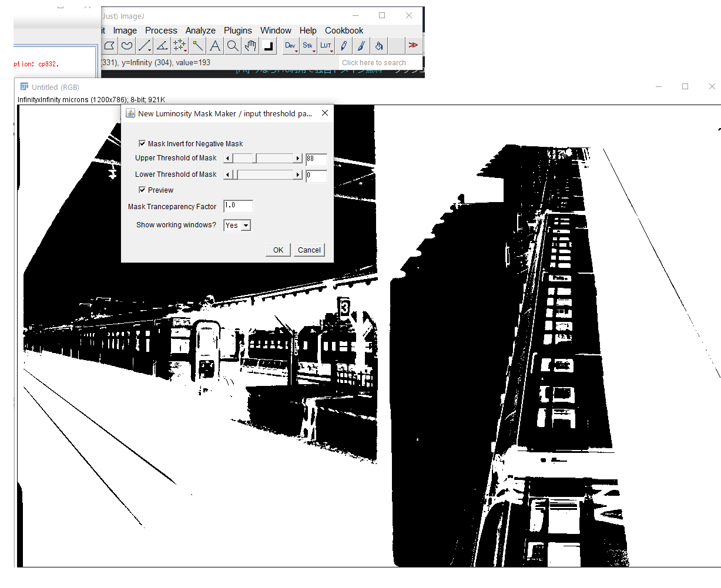Click the Untitled image window icon
This screenshot has width=721, height=588.
coord(24,86)
